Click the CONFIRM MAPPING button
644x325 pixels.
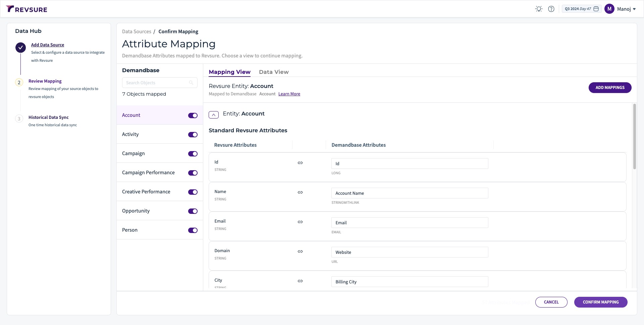[x=601, y=302]
